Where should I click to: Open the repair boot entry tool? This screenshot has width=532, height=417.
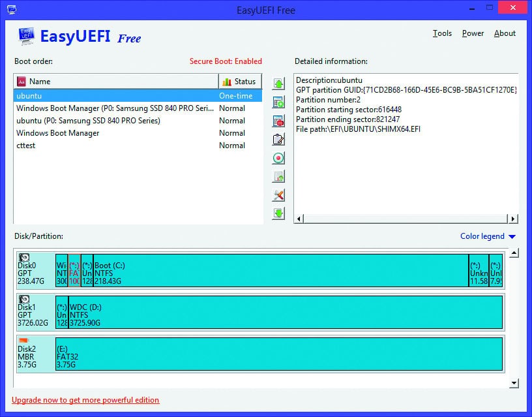[x=277, y=194]
